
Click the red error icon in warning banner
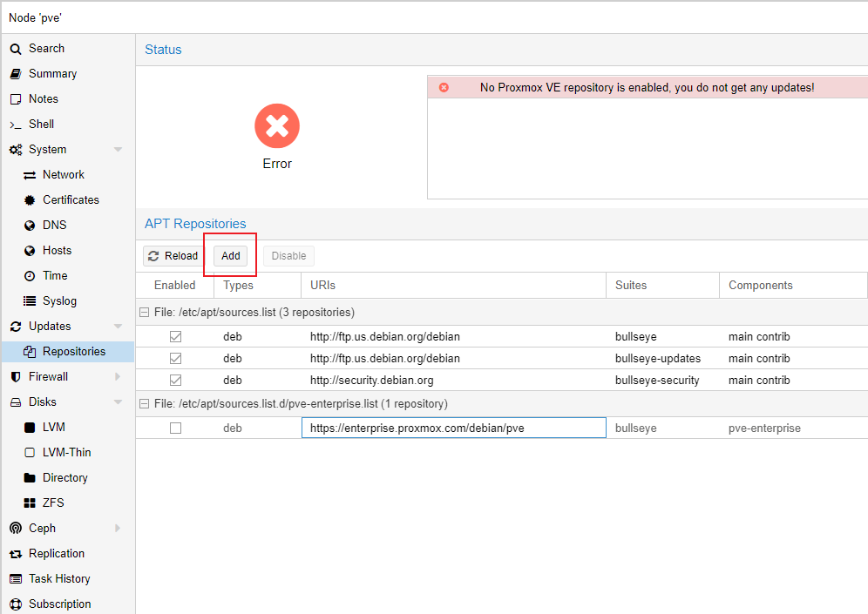tap(444, 87)
